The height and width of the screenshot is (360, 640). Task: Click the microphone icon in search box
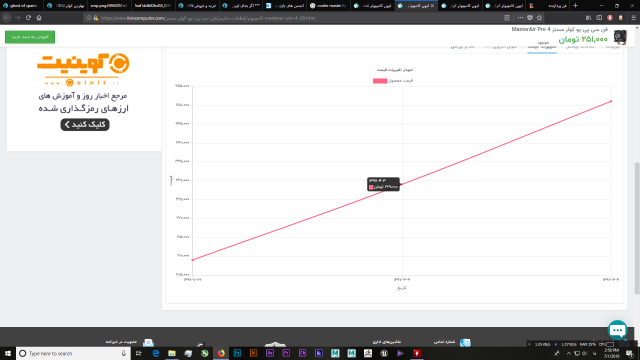pos(124,353)
